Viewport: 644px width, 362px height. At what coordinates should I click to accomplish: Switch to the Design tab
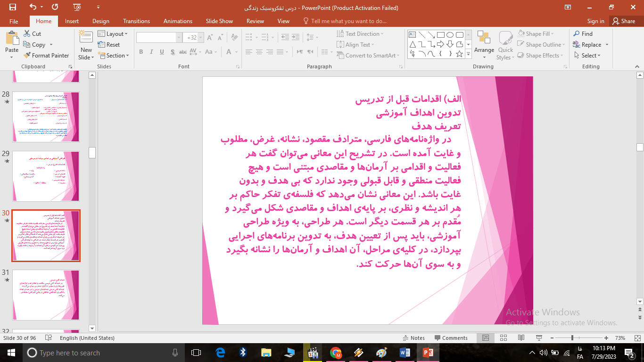pyautogui.click(x=101, y=21)
